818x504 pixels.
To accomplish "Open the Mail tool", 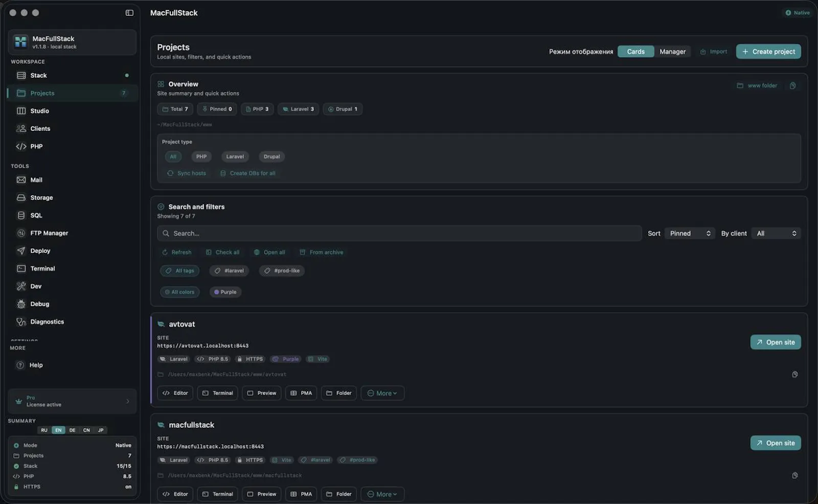I will [x=72, y=180].
